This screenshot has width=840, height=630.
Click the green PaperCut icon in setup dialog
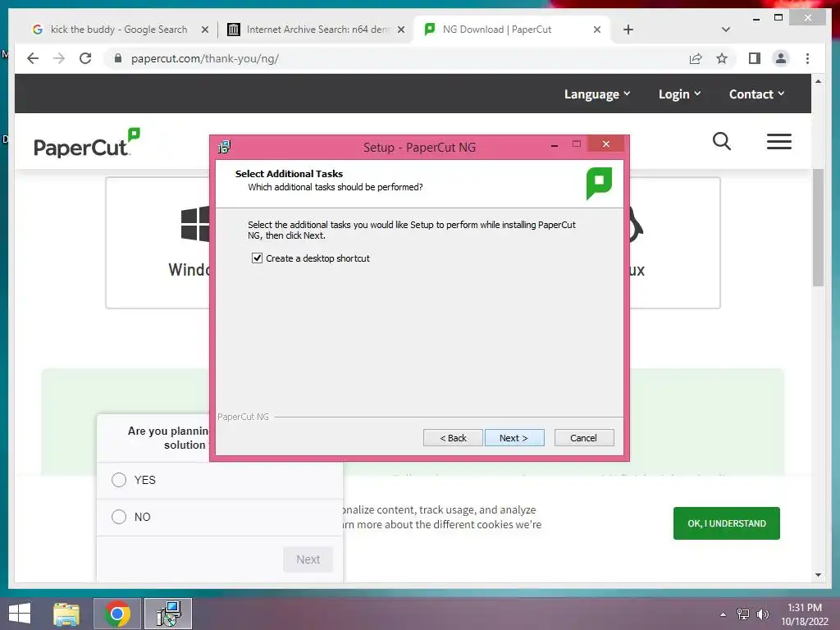599,183
